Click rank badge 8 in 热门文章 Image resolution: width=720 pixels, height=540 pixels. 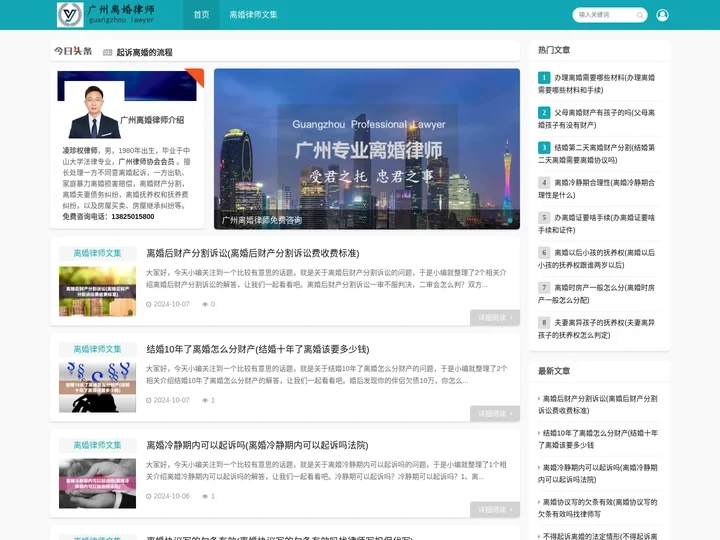(x=544, y=322)
